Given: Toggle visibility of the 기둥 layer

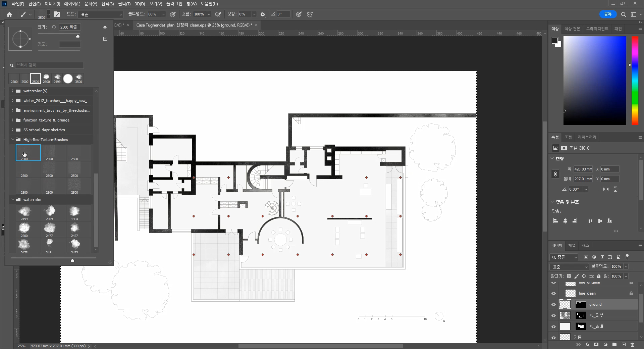Looking at the screenshot, I should point(554,338).
